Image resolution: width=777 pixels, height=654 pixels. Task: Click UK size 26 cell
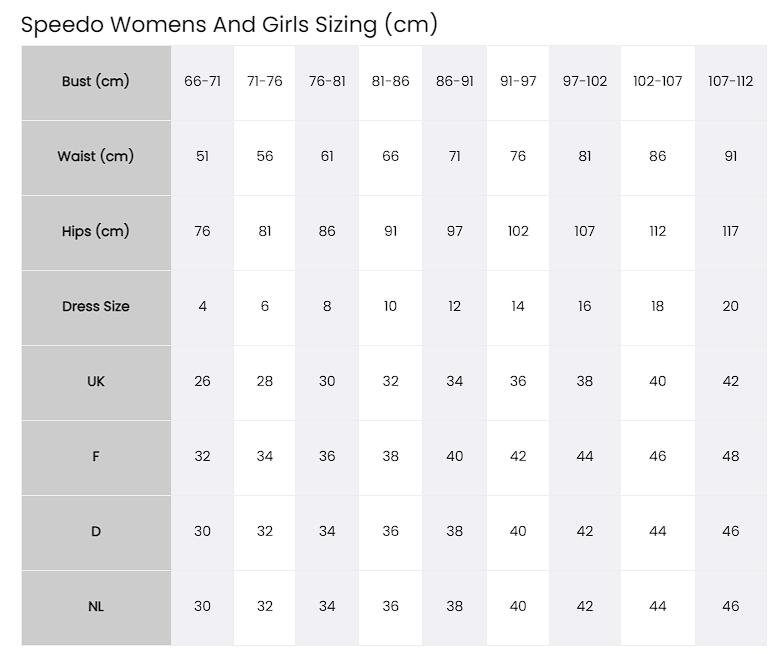pos(202,383)
